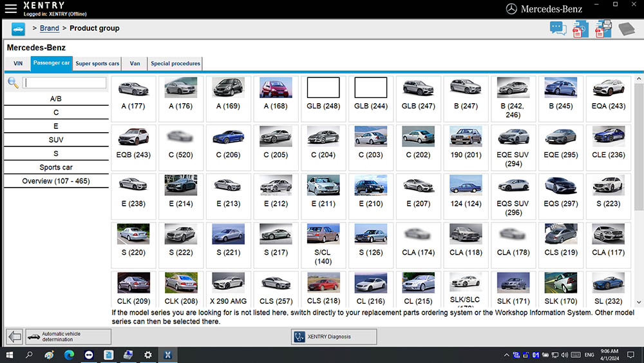Select the 190 (201) model
Screen dimensions: 644x363
coord(466,147)
